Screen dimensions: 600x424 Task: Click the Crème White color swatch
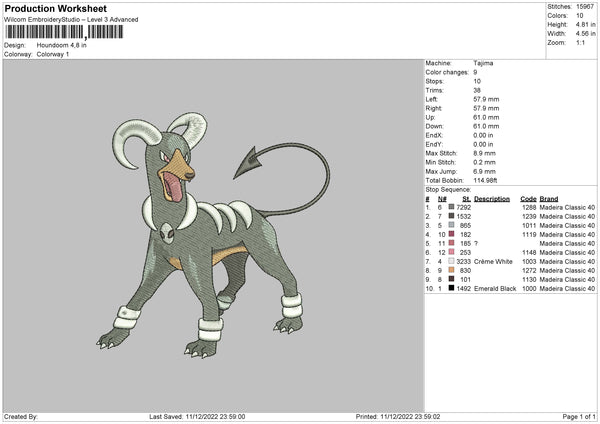tap(452, 261)
